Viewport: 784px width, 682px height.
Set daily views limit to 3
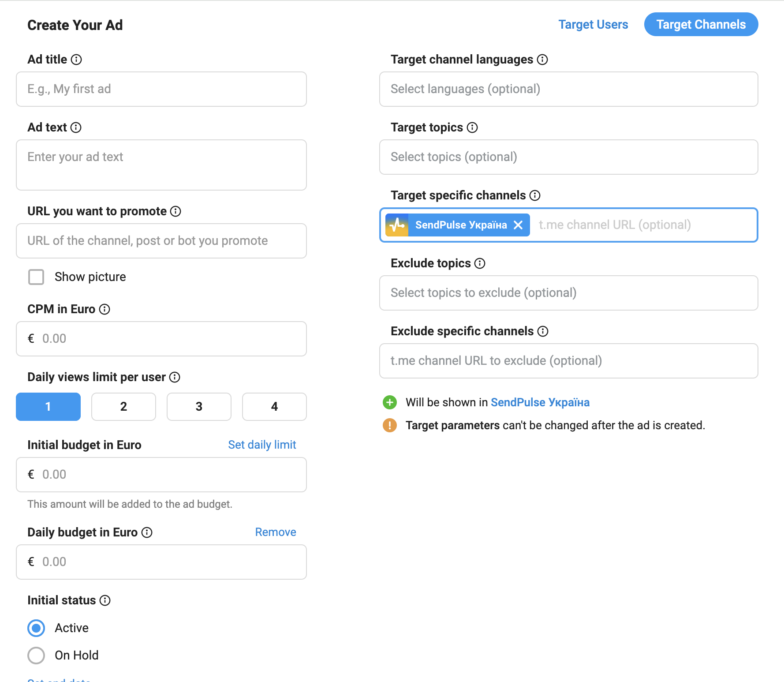tap(199, 407)
